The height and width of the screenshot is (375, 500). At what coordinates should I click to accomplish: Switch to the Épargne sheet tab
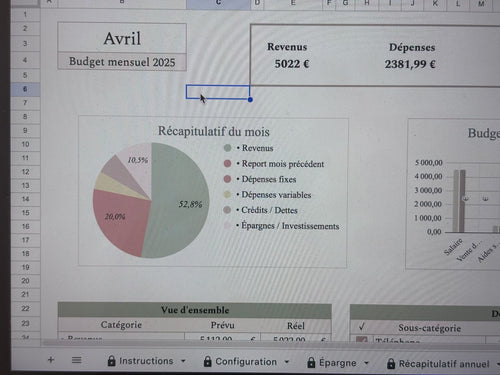click(x=337, y=363)
